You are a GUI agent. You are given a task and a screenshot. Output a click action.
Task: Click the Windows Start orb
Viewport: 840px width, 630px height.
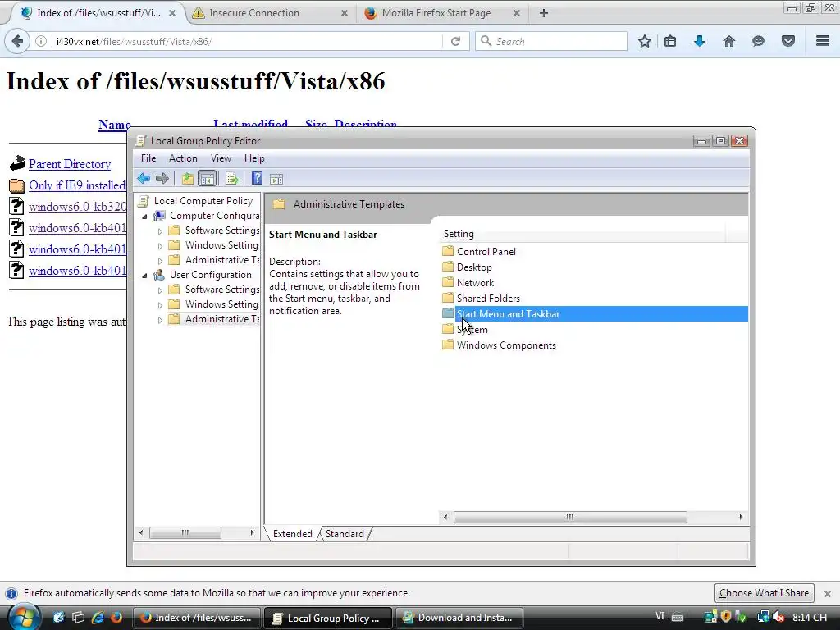click(24, 617)
